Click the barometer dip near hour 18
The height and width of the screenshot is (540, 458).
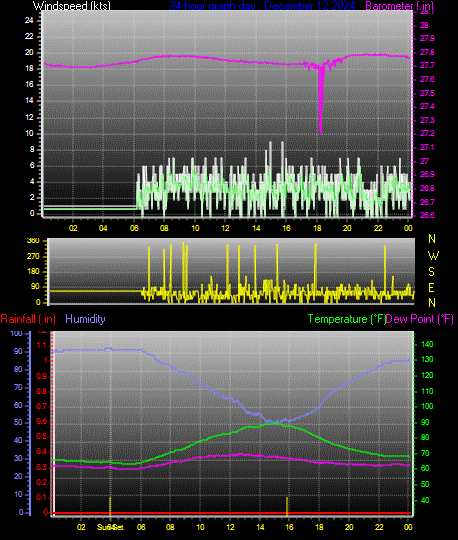click(321, 100)
